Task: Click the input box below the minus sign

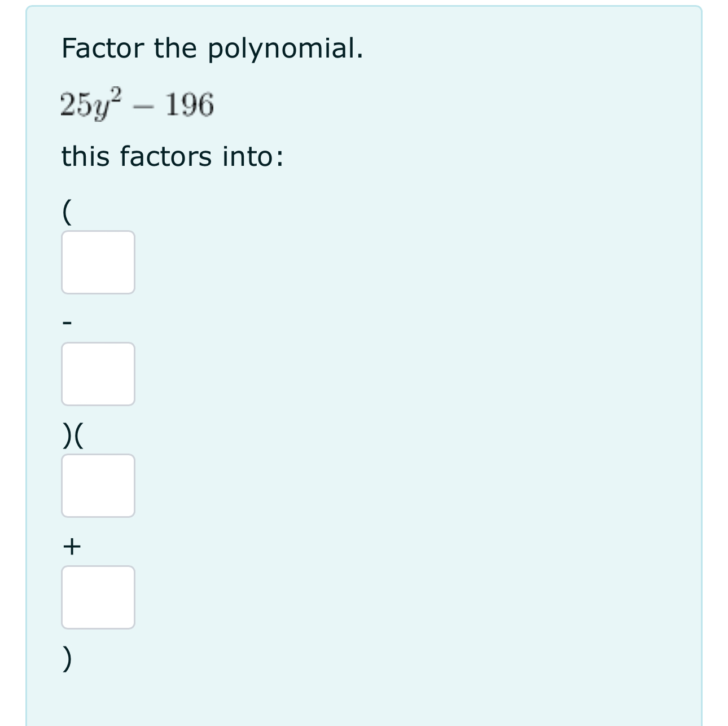Action: [98, 374]
